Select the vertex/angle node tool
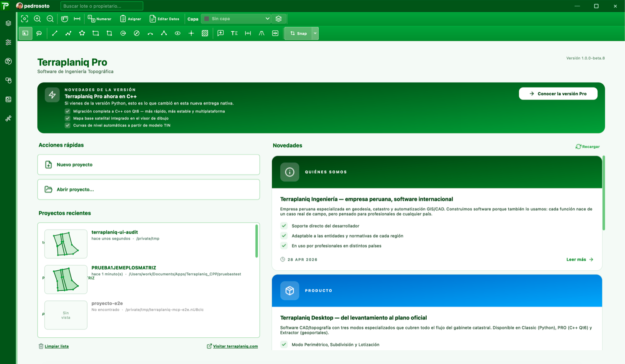 click(x=164, y=33)
